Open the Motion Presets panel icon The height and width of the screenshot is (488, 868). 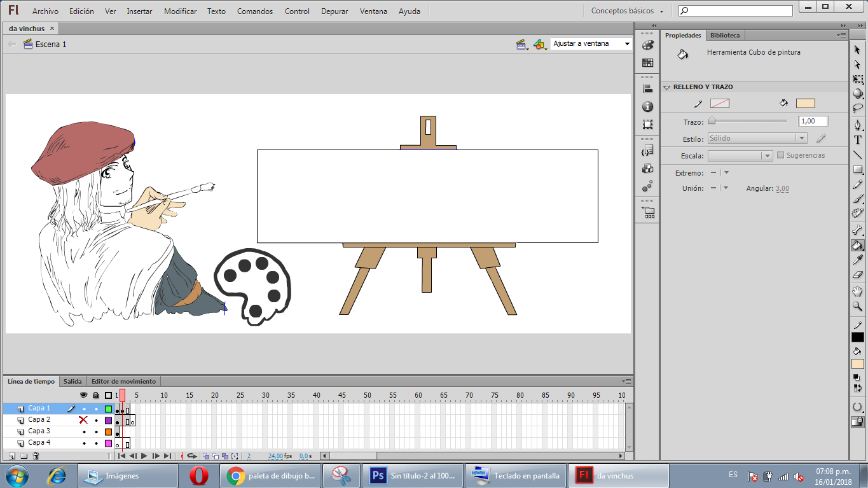coord(648,186)
